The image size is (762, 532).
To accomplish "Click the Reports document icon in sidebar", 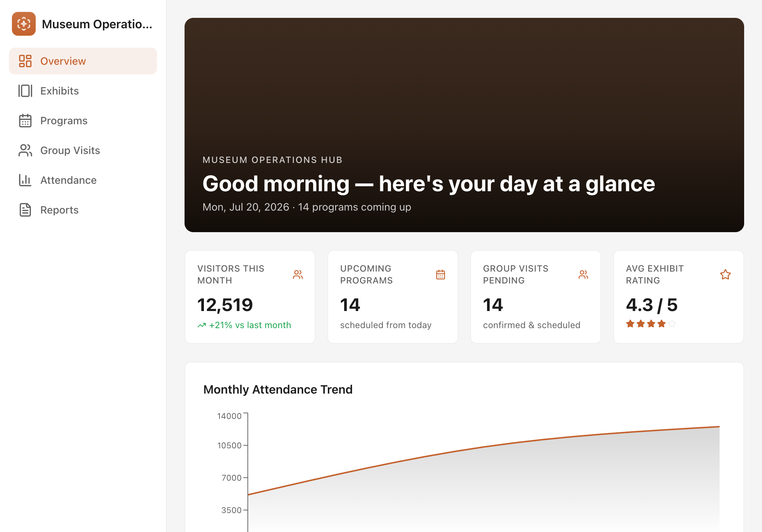I will (x=25, y=210).
